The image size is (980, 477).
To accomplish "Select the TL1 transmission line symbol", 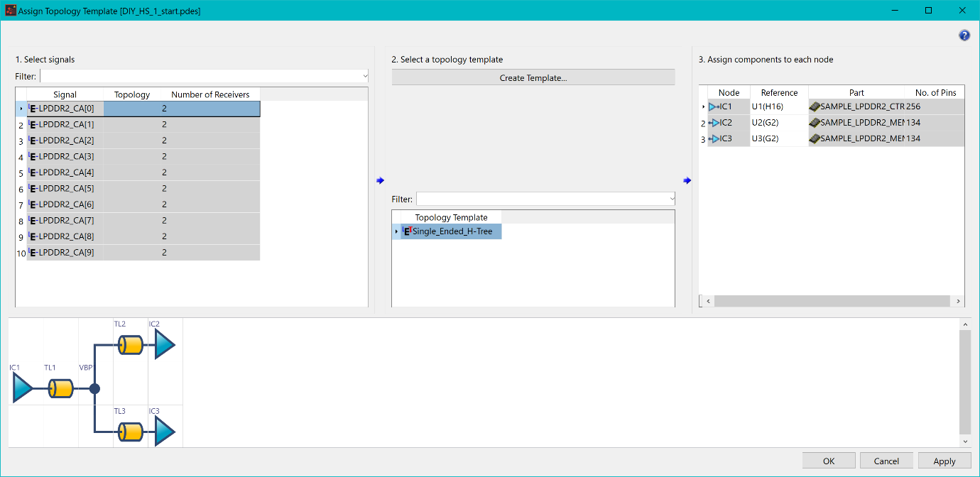I will point(61,389).
